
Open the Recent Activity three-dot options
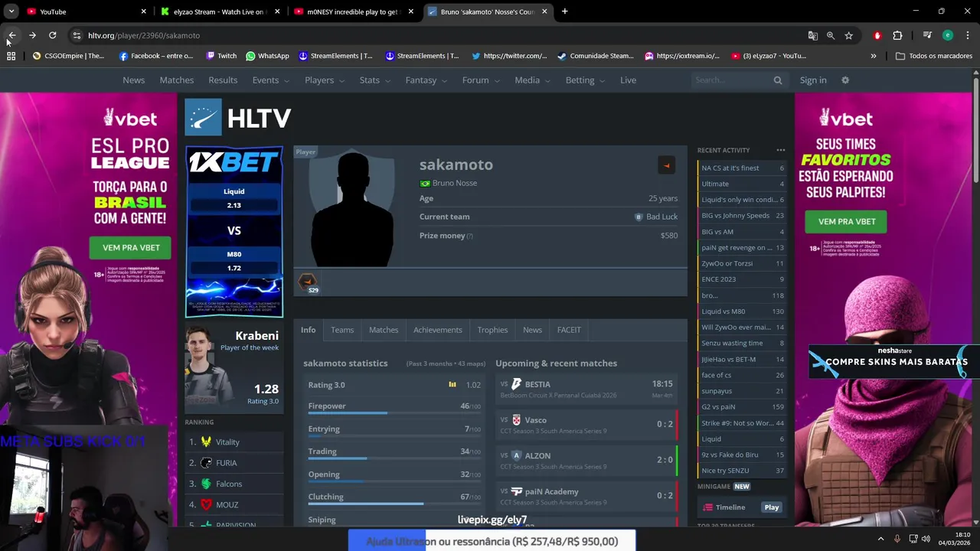[780, 150]
